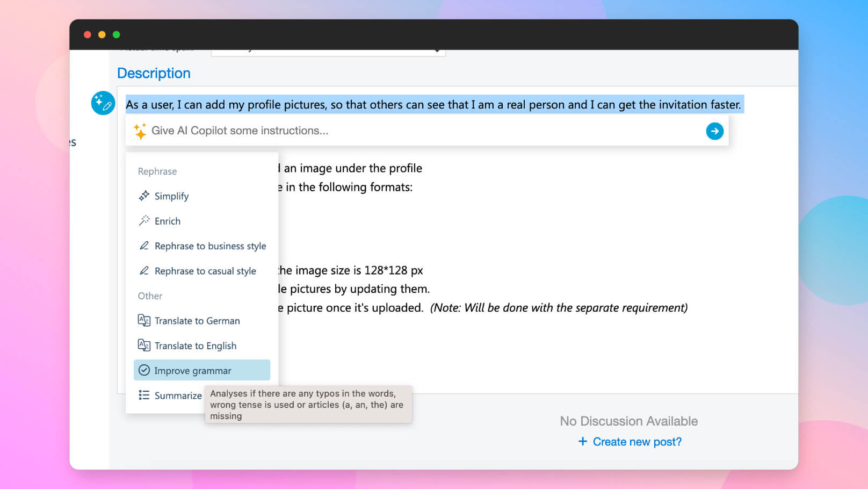Expand the partially hidden dropdown above Description
Viewport: 868px width, 489px height.
pyautogui.click(x=436, y=51)
